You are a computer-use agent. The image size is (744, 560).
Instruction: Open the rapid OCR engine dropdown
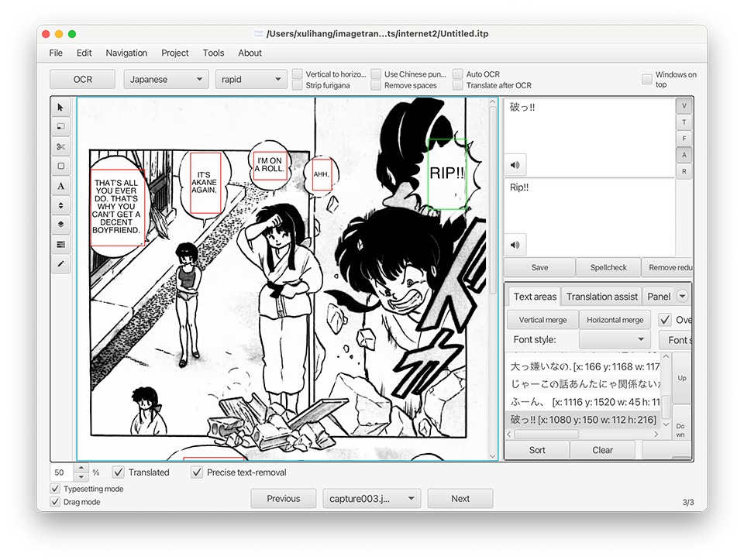pos(251,79)
